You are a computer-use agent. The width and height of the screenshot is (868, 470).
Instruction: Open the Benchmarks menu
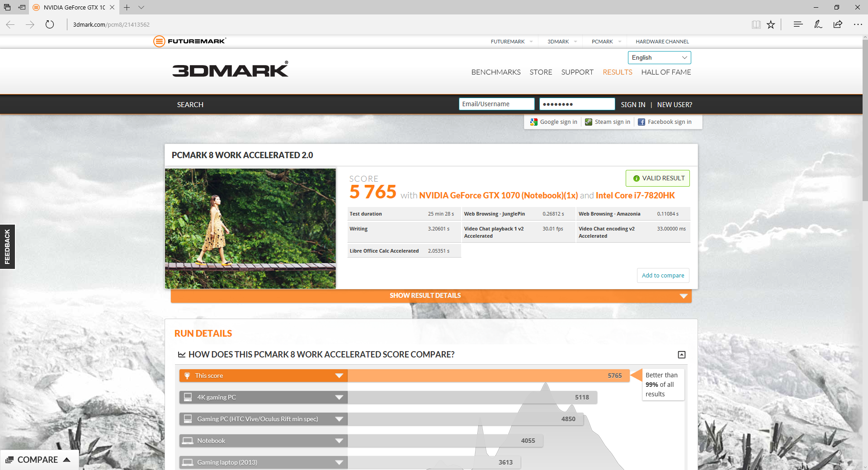coord(496,72)
